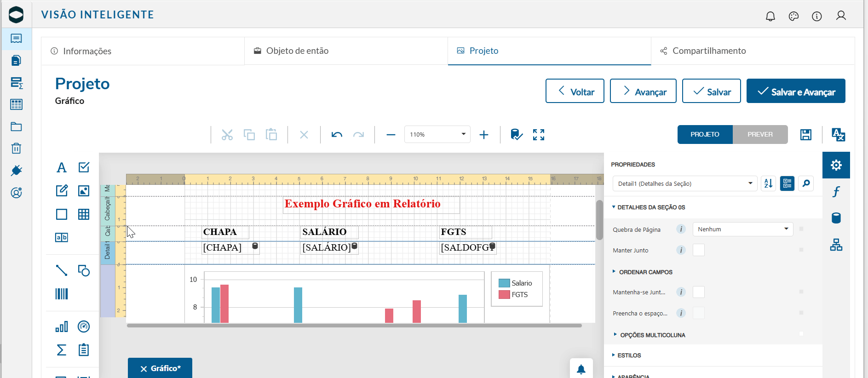Switch to the Projeto tab
Screen dimensions: 868x378
(x=549, y=51)
